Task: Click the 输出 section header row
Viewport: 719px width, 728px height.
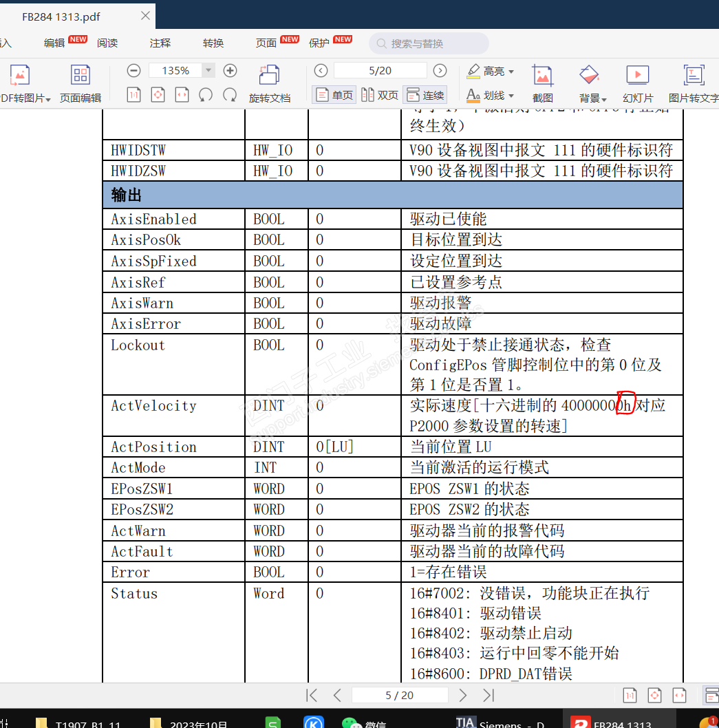Action: click(x=393, y=195)
